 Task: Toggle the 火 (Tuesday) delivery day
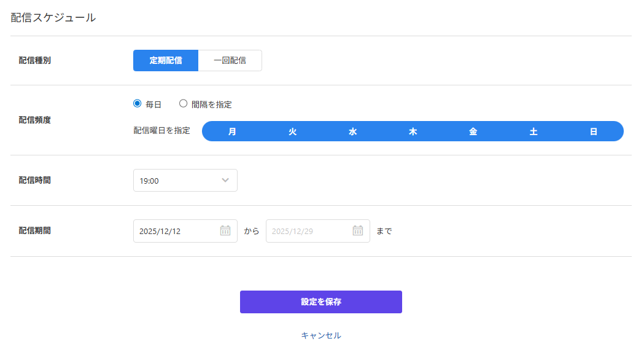tap(292, 131)
